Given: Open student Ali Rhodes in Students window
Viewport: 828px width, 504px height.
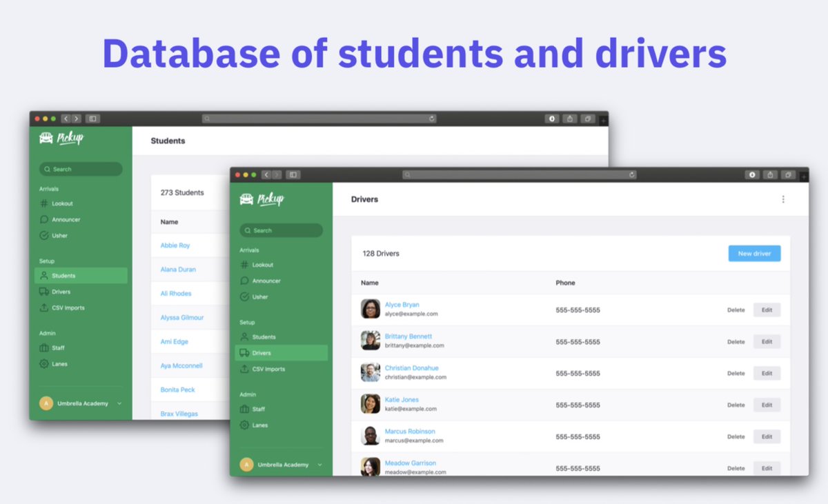Looking at the screenshot, I should 176,294.
